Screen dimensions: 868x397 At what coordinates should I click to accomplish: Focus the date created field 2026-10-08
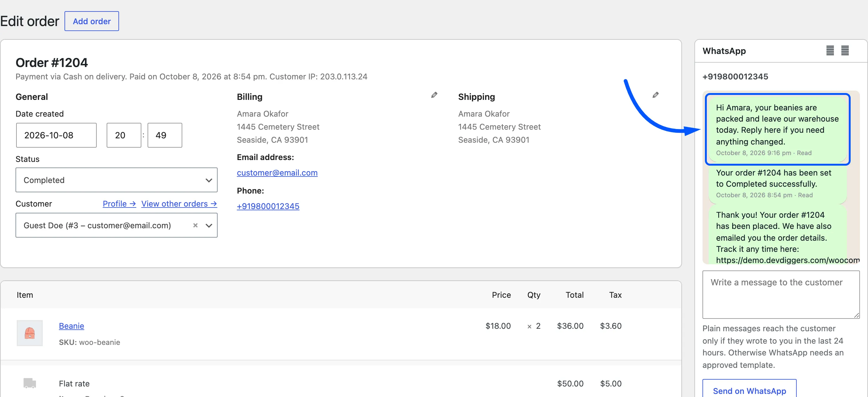[x=56, y=135]
